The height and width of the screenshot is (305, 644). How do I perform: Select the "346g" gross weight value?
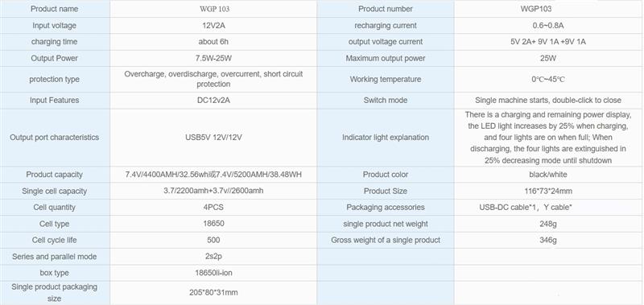click(548, 240)
